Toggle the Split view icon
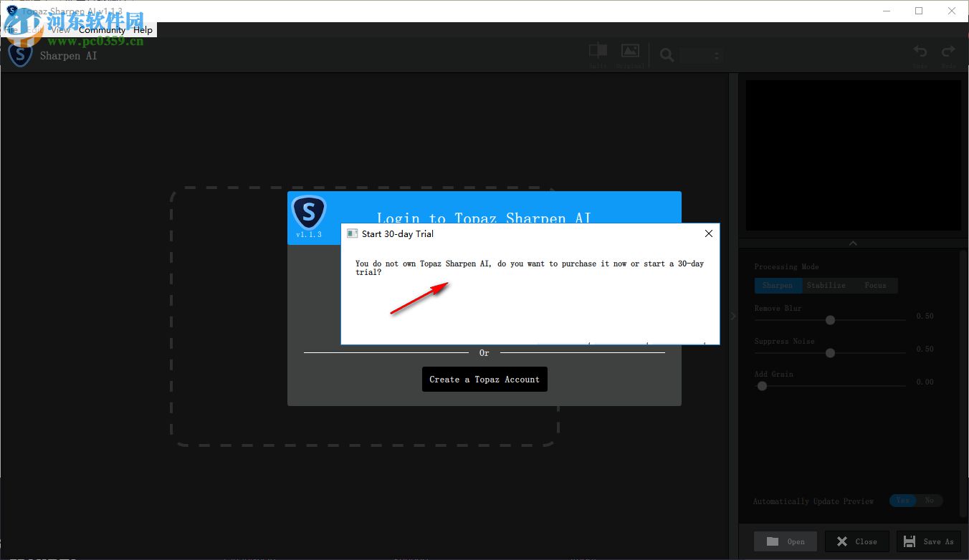969x560 pixels. 598,51
